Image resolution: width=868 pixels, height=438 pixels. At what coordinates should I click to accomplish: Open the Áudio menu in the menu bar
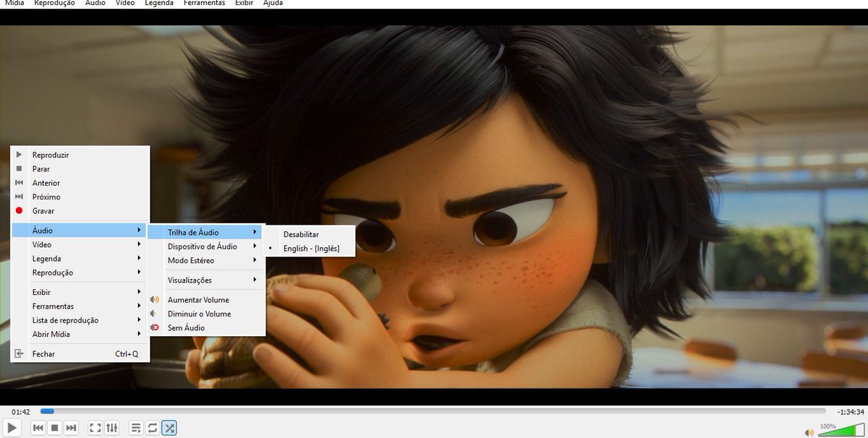click(x=95, y=4)
